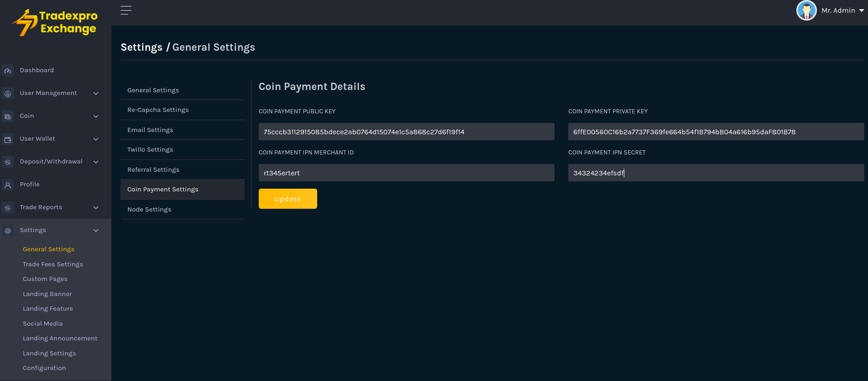Click the Coin sidebar icon
868x381 pixels.
point(8,116)
